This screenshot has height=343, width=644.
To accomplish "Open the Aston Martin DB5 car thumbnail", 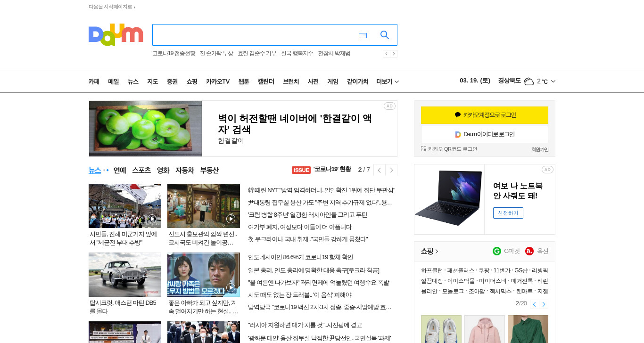I will pos(125,275).
